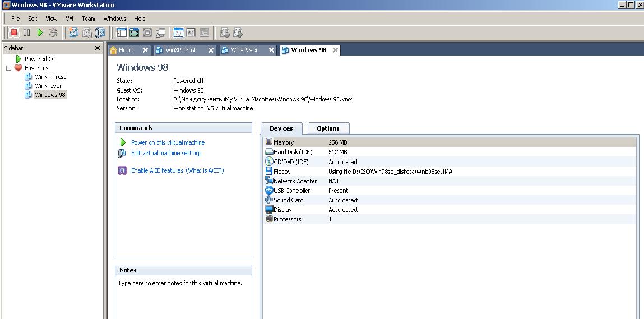Image resolution: width=644 pixels, height=319 pixels.
Task: Click the Revert to snapshot toolbar icon
Action: tap(87, 33)
